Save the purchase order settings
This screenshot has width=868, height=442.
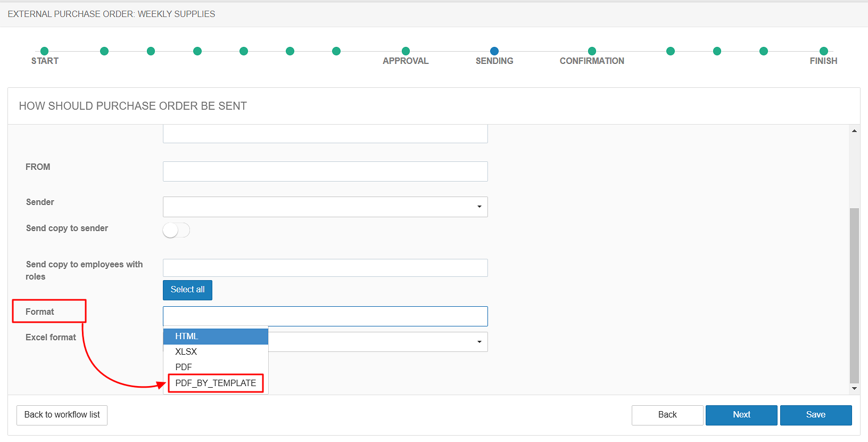815,415
